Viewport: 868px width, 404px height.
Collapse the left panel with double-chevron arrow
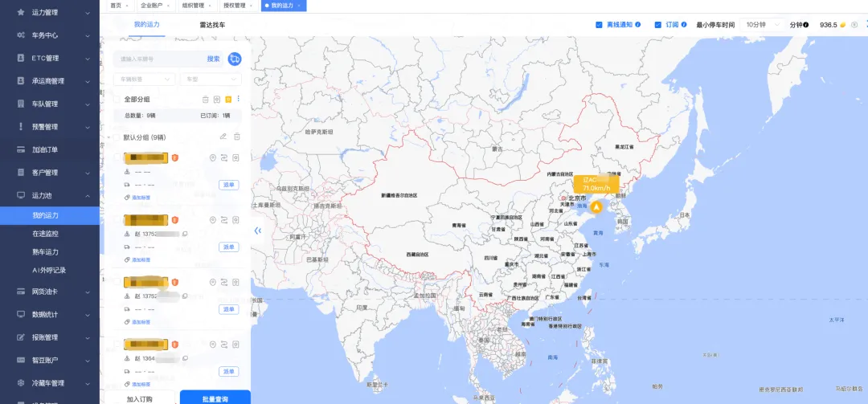pos(257,231)
